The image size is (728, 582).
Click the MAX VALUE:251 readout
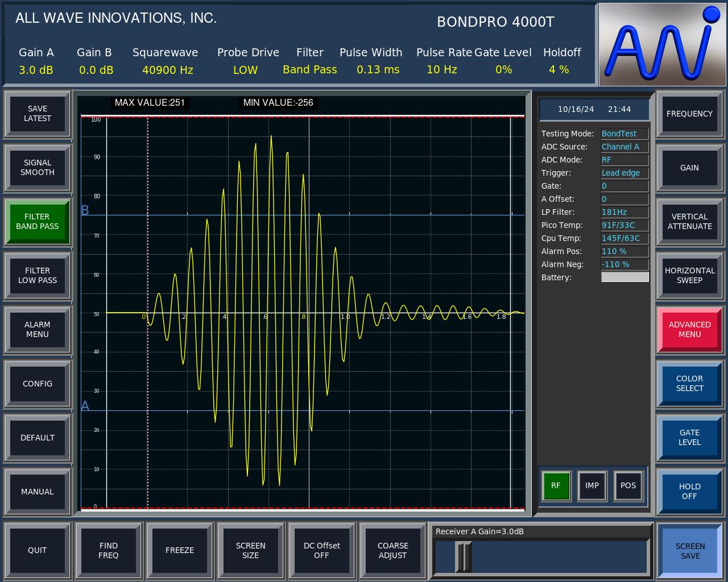pos(150,103)
